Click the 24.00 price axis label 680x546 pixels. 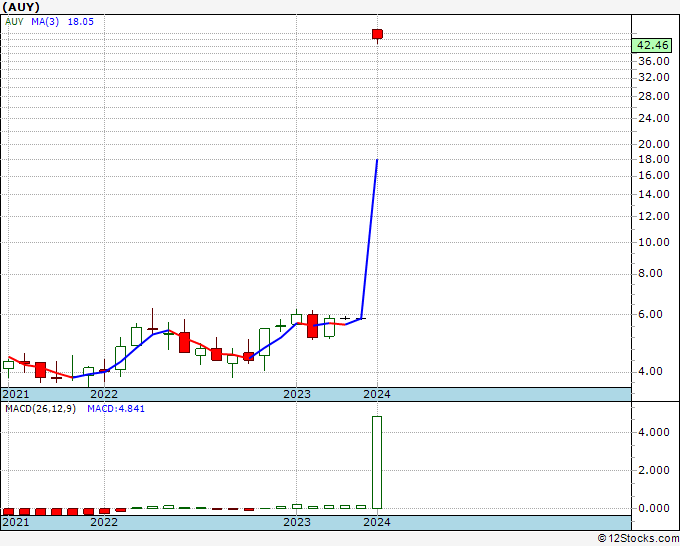pyautogui.click(x=654, y=118)
